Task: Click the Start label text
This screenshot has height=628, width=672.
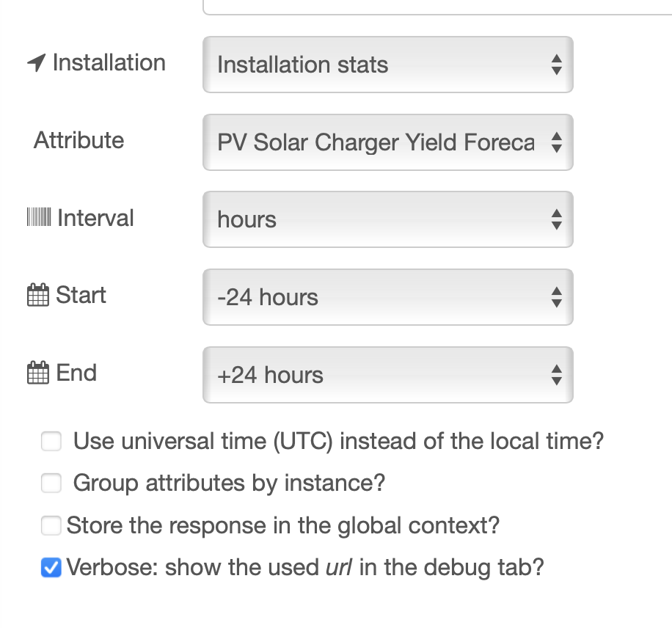Action: [81, 296]
